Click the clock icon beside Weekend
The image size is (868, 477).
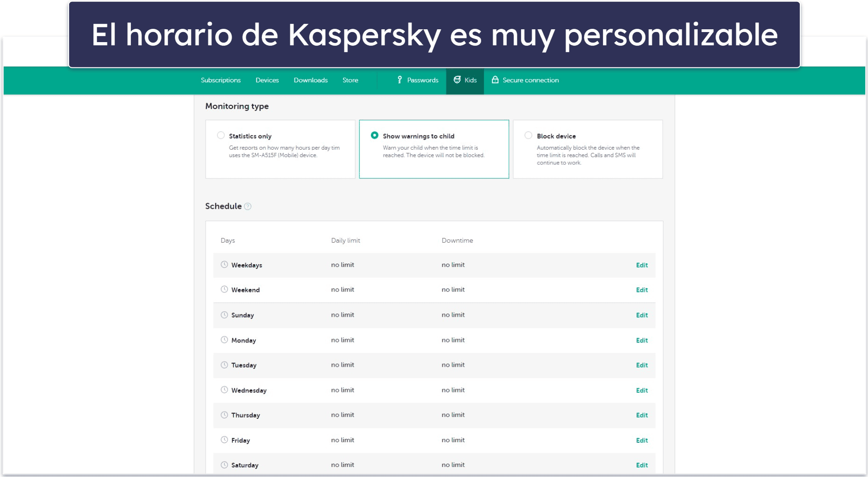pos(224,289)
